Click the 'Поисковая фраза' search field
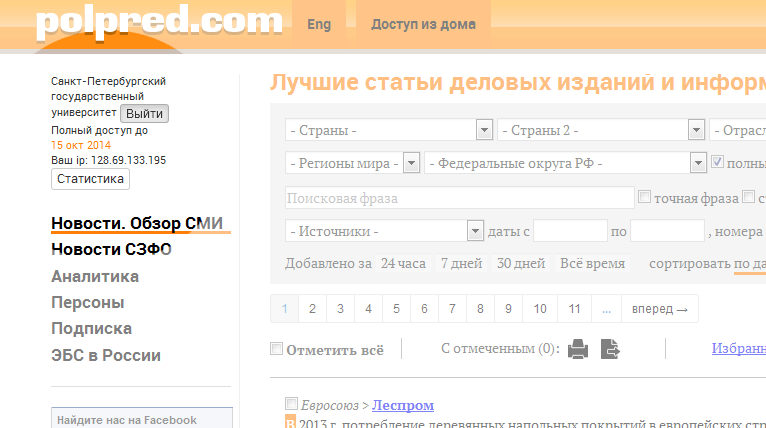 (x=459, y=198)
